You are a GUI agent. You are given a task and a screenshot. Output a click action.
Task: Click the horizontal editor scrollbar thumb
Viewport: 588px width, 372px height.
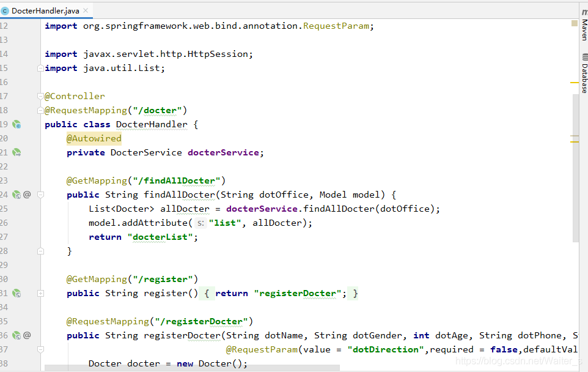[x=192, y=368]
